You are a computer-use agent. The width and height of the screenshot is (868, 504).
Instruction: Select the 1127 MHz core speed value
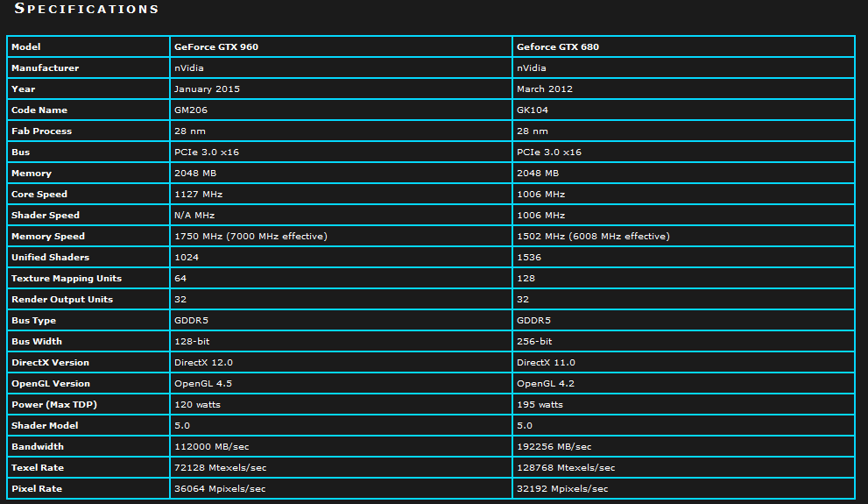coord(198,195)
